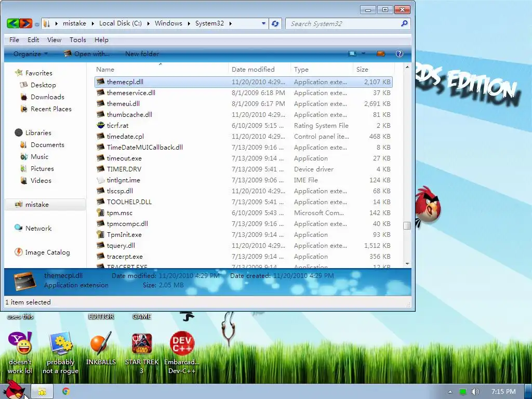Sort by the Date modified column header
Image resolution: width=532 pixels, height=399 pixels.
point(259,69)
